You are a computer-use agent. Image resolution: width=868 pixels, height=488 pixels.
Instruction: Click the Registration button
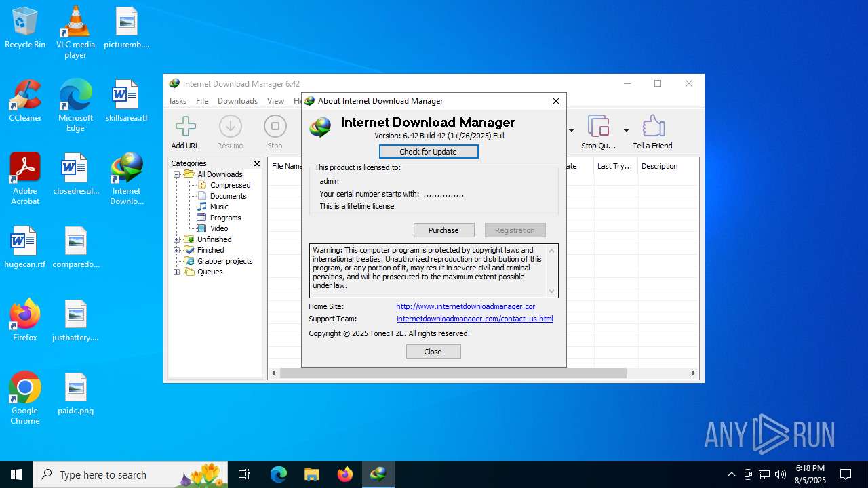pyautogui.click(x=515, y=230)
